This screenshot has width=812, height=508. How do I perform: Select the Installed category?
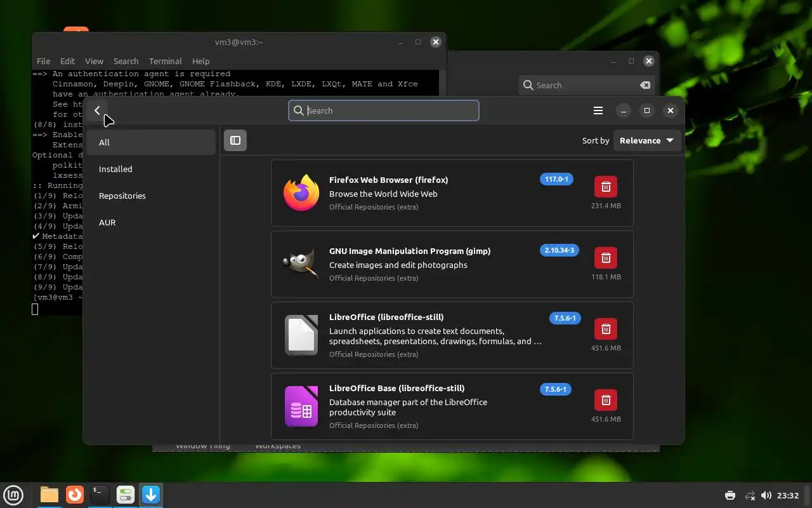151,169
